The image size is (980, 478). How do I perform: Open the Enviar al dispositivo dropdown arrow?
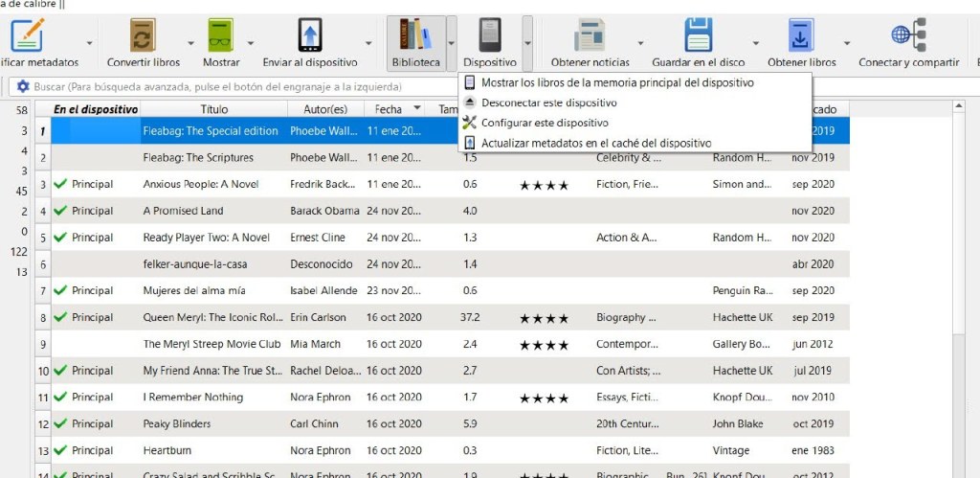click(x=369, y=43)
